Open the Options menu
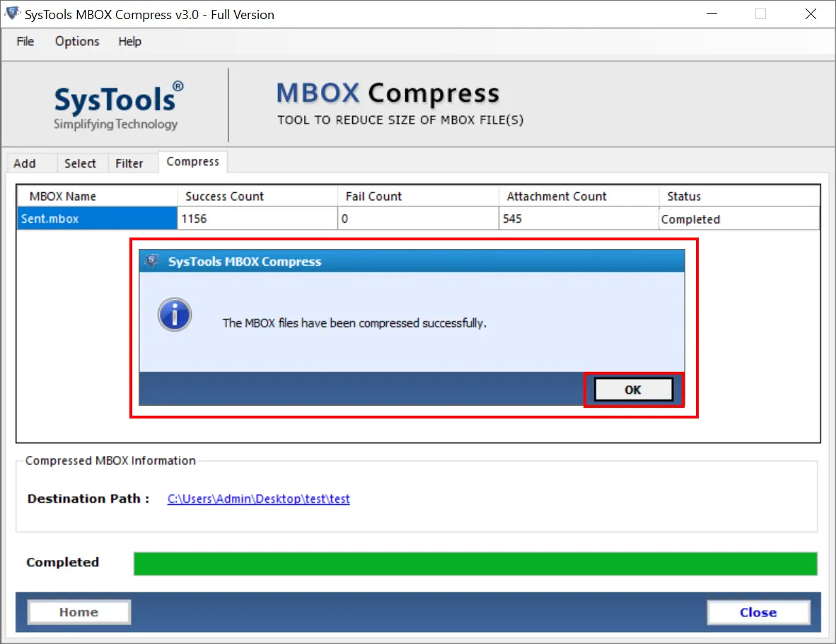This screenshot has width=836, height=644. click(x=77, y=42)
